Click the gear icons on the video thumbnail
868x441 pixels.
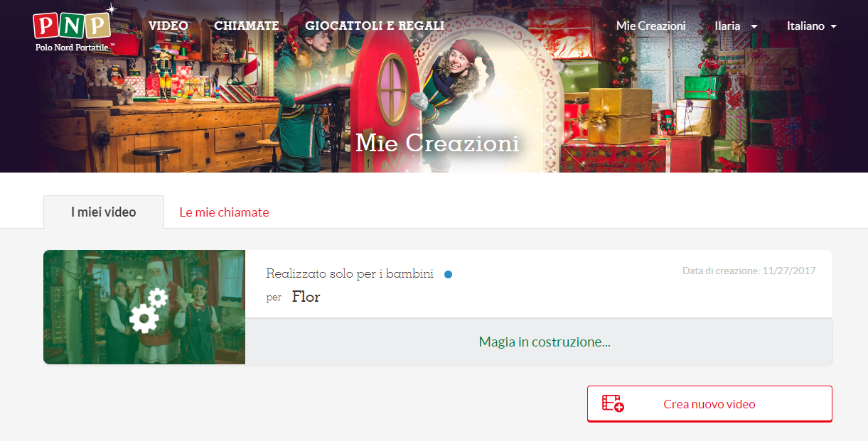click(148, 310)
